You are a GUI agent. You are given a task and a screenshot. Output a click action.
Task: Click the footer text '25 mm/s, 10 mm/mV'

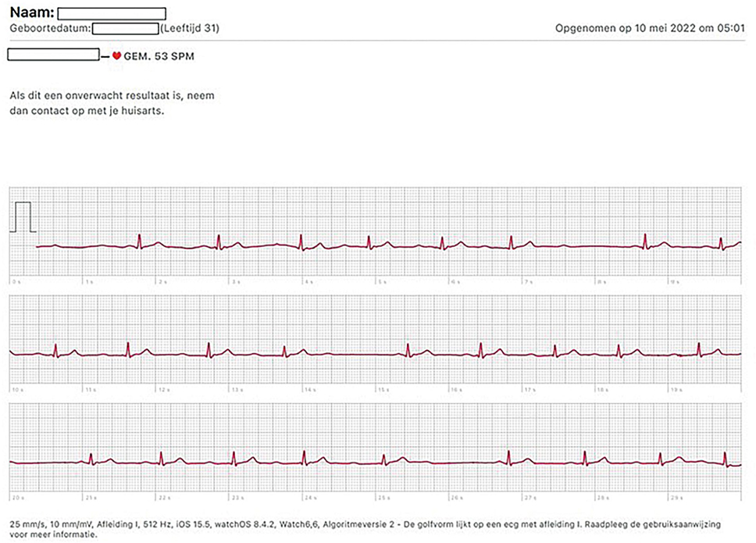pyautogui.click(x=53, y=521)
